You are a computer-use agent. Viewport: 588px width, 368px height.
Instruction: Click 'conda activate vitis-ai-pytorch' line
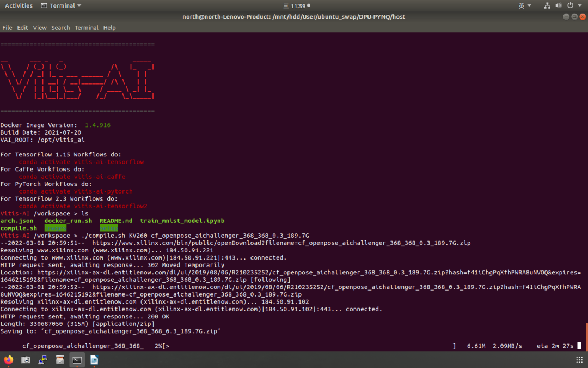click(76, 191)
